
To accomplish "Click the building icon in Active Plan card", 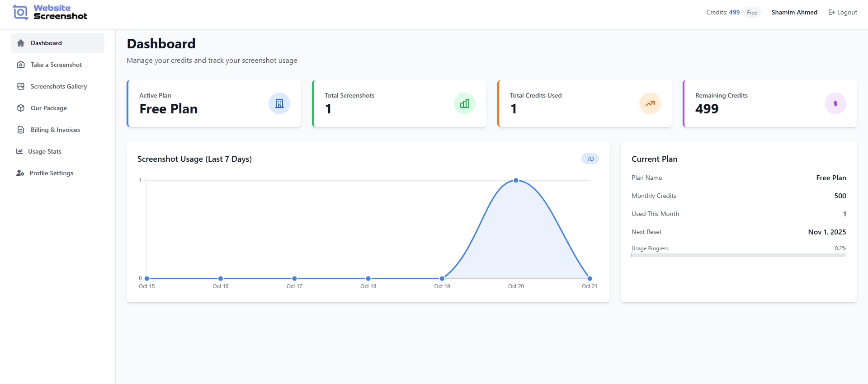I will (x=279, y=103).
